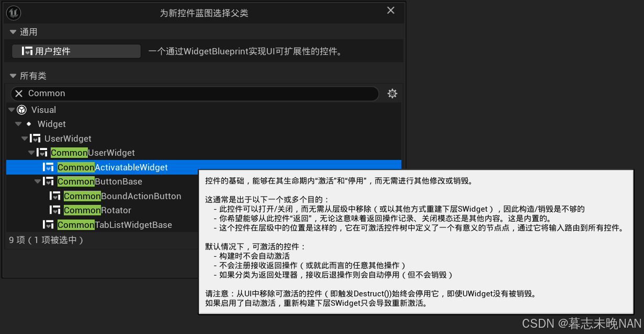Click the CommonActivatableWidget row icon
Image resolution: width=644 pixels, height=334 pixels.
pos(49,167)
